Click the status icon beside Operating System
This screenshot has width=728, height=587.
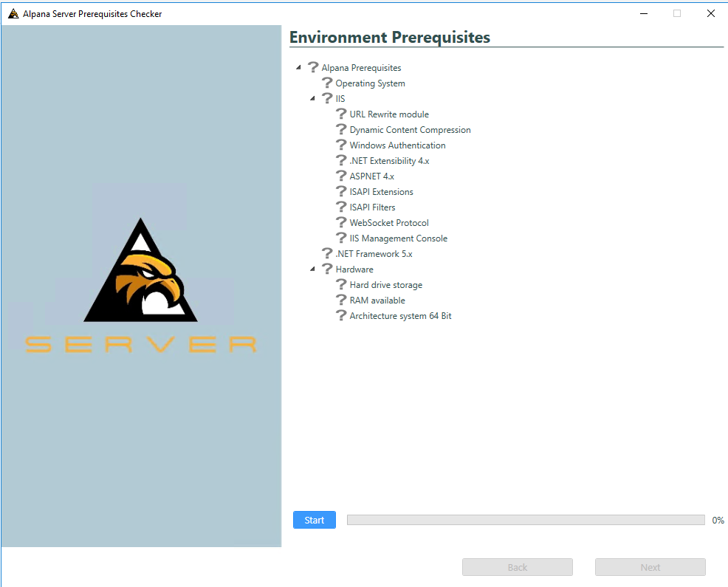click(327, 83)
